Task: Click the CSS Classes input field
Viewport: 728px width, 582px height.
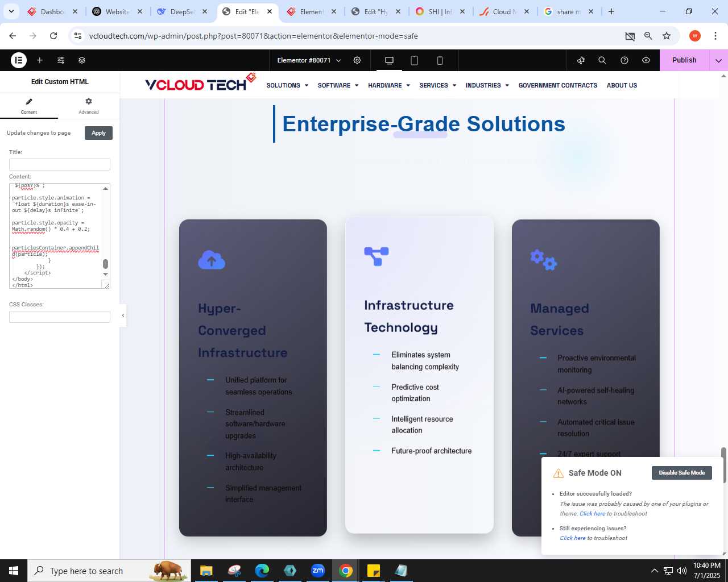Action: point(60,317)
